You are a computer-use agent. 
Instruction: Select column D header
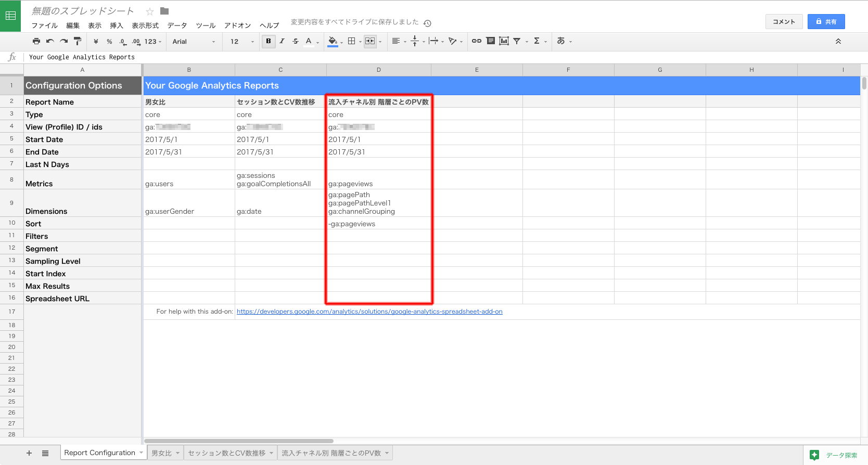click(378, 70)
